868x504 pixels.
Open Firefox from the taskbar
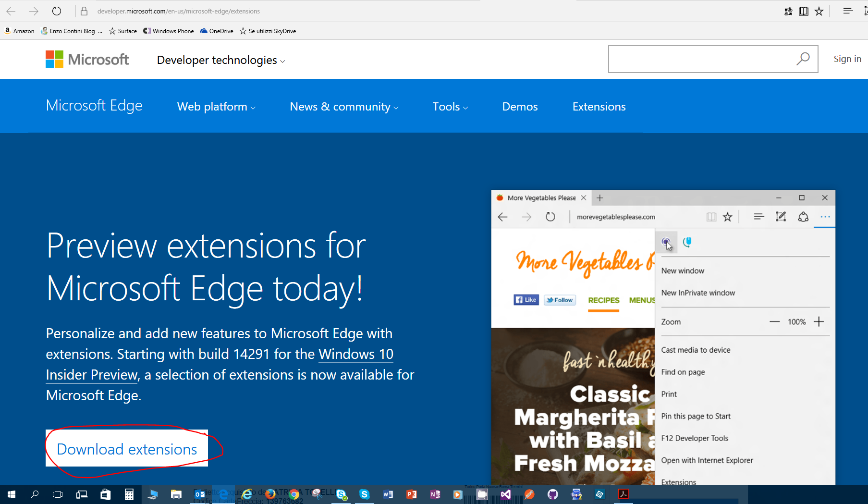[270, 494]
